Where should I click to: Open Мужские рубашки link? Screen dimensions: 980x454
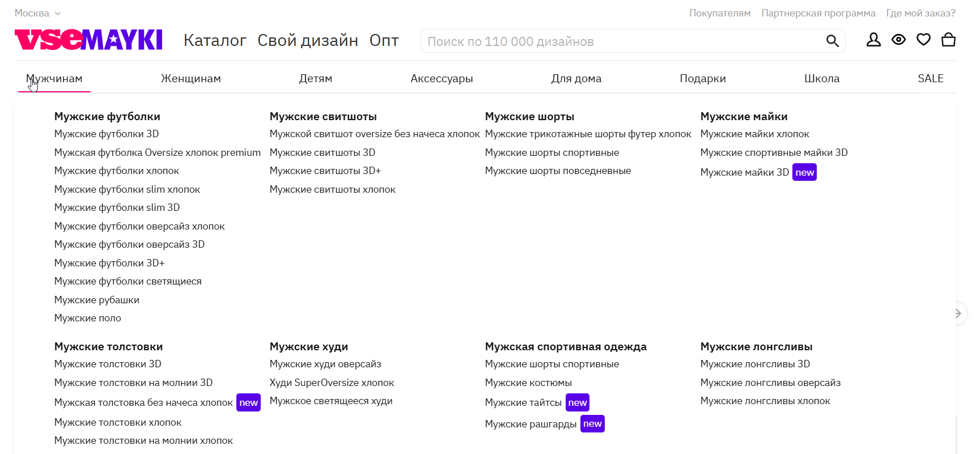[97, 300]
